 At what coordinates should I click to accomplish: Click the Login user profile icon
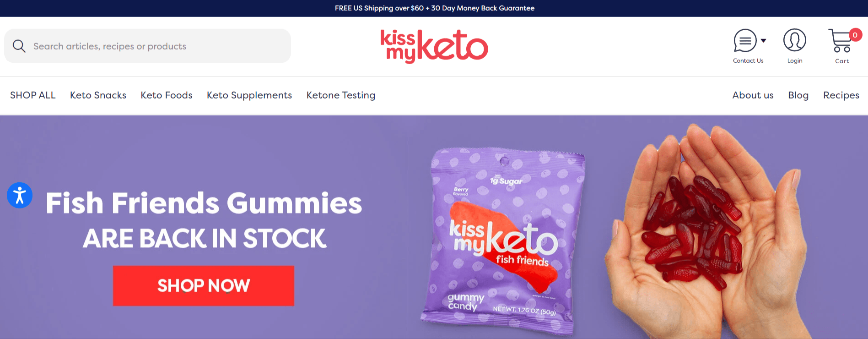[795, 40]
